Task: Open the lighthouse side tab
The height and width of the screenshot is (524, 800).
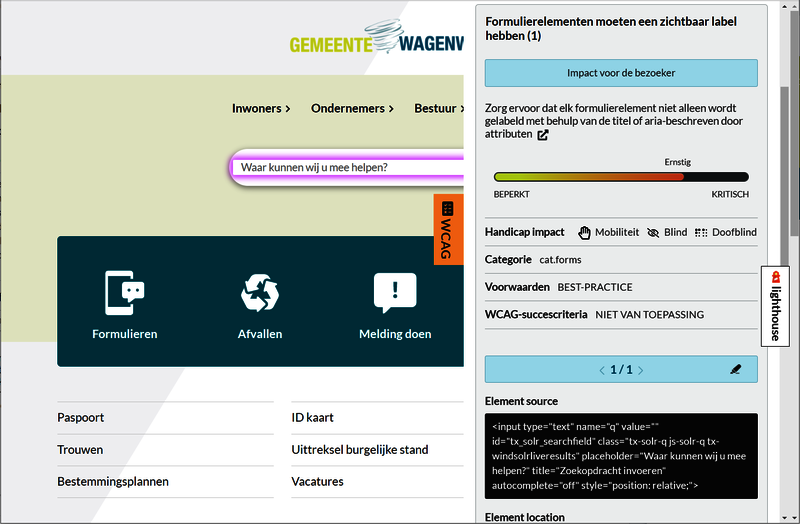Action: pyautogui.click(x=775, y=306)
